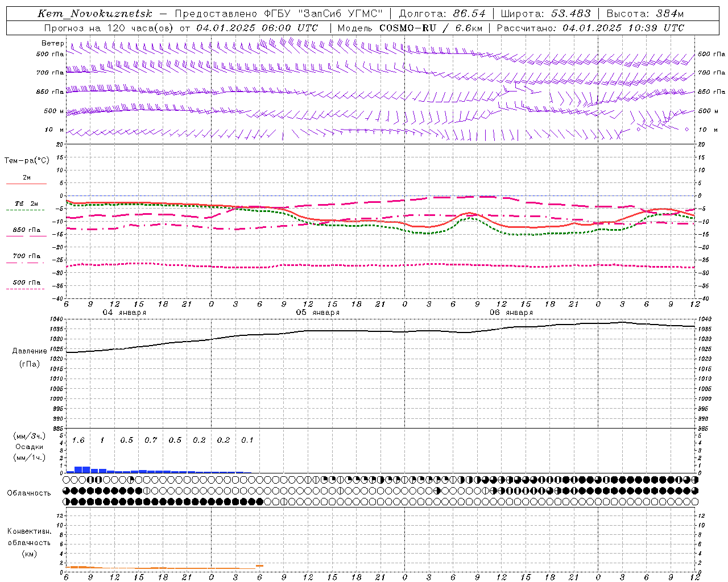The height and width of the screenshot is (582, 728).
Task: Select the '1.6' precipitation amount value
Action: [78, 440]
